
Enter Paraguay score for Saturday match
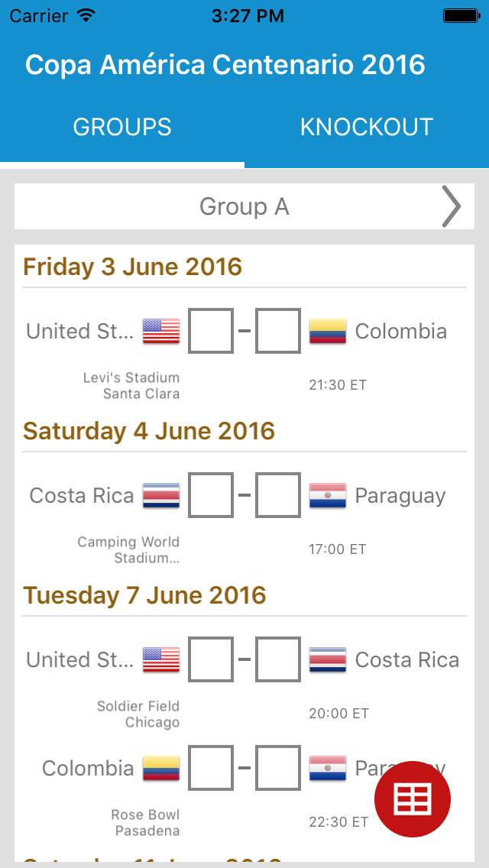click(x=278, y=496)
